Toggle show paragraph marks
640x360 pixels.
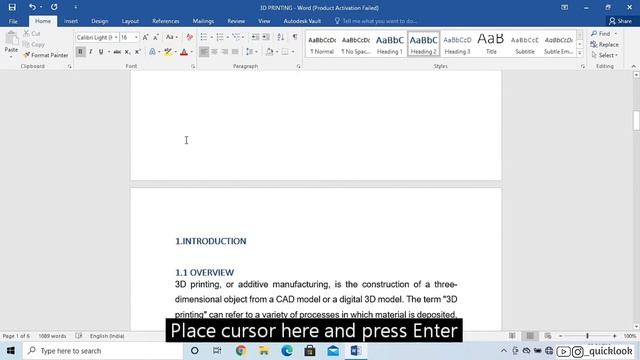point(295,37)
